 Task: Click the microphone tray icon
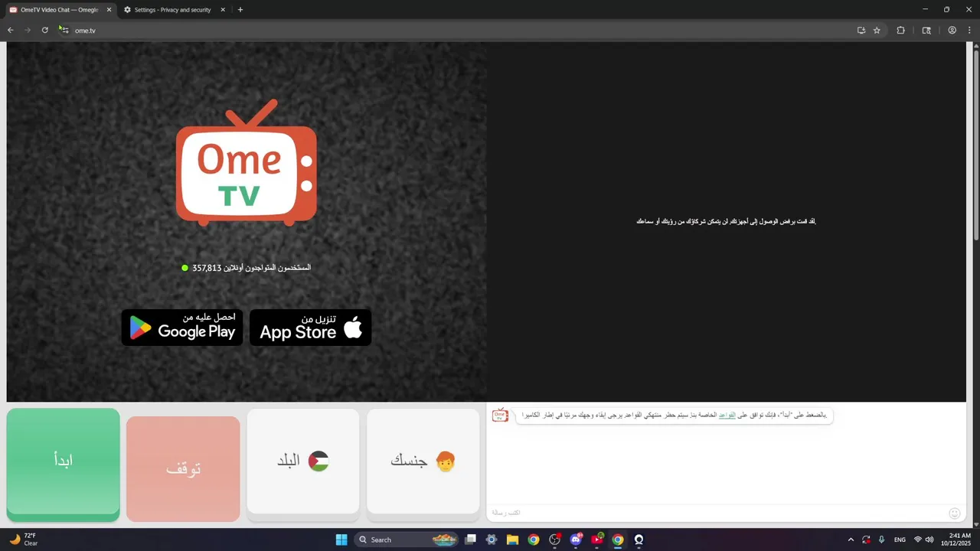point(881,540)
